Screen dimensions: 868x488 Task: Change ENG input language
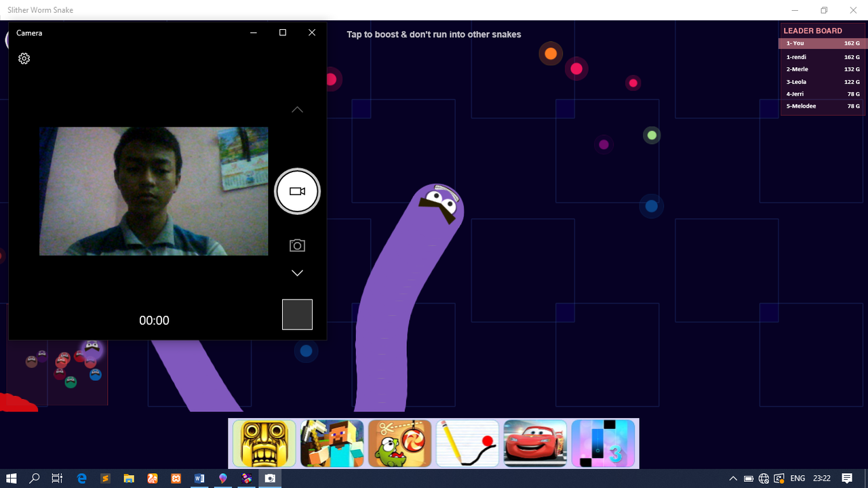[797, 479]
